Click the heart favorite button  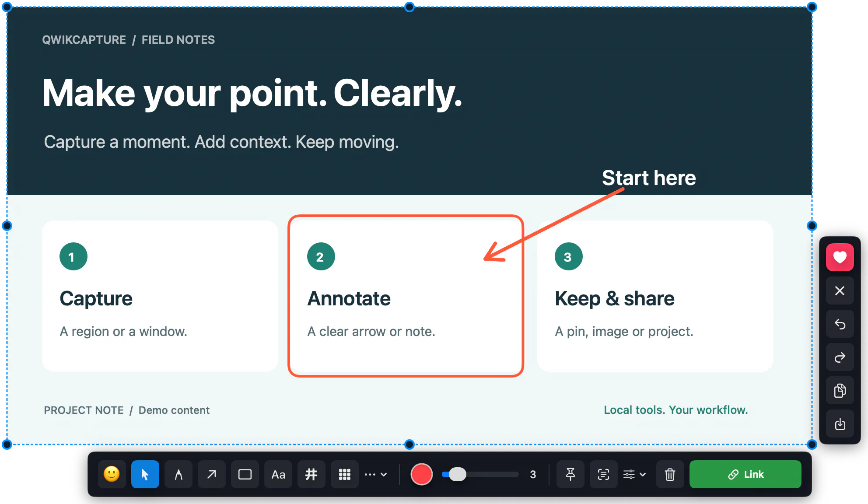pyautogui.click(x=840, y=257)
